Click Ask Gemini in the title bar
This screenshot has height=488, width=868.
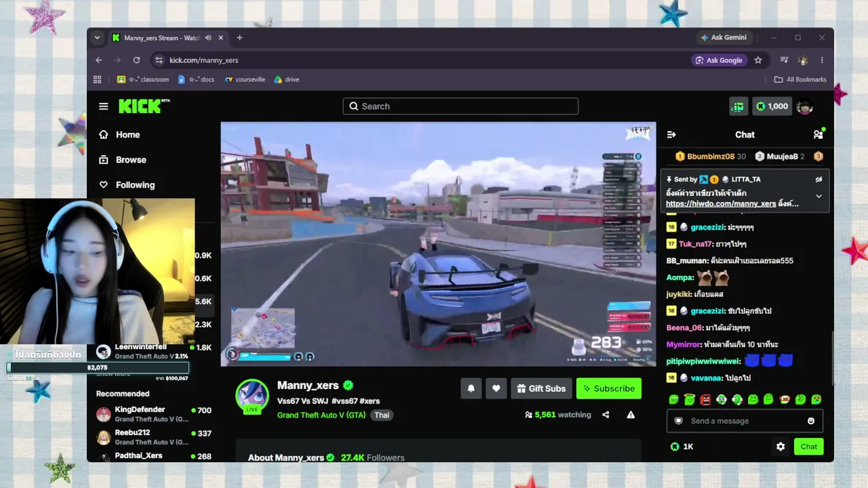(x=723, y=38)
